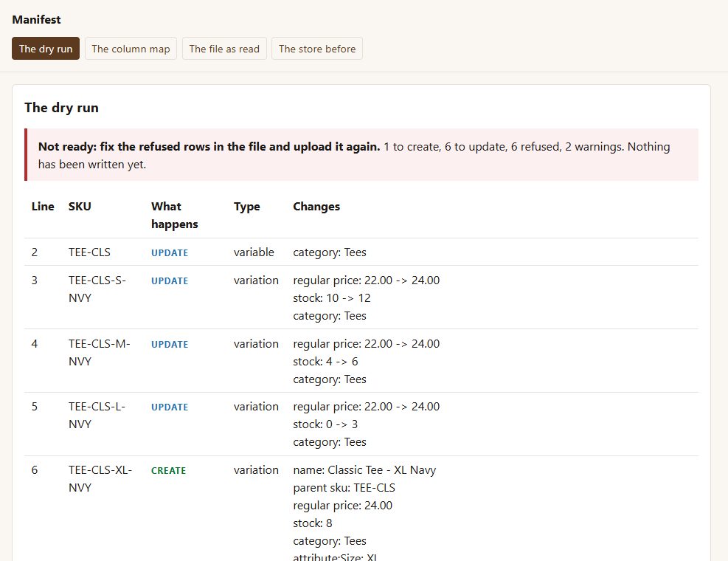
Task: Select SKU cell TEE-CLS-S-NVY
Action: [x=97, y=289]
